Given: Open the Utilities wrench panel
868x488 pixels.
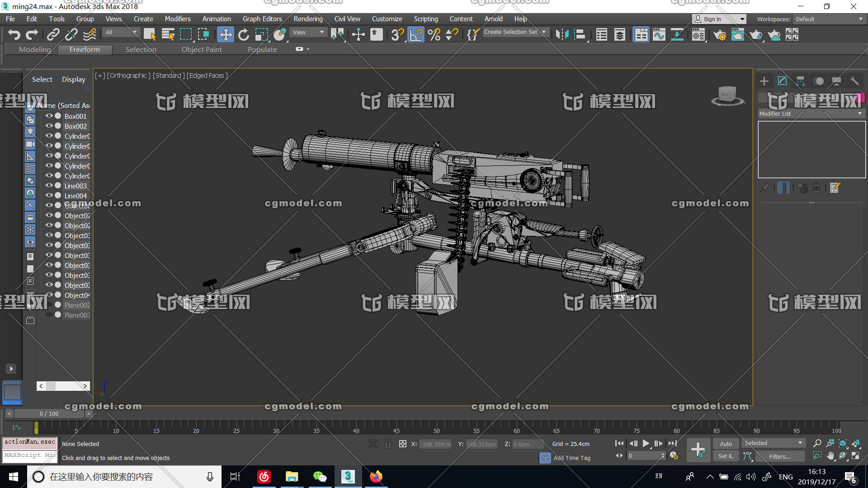Looking at the screenshot, I should pos(854,81).
